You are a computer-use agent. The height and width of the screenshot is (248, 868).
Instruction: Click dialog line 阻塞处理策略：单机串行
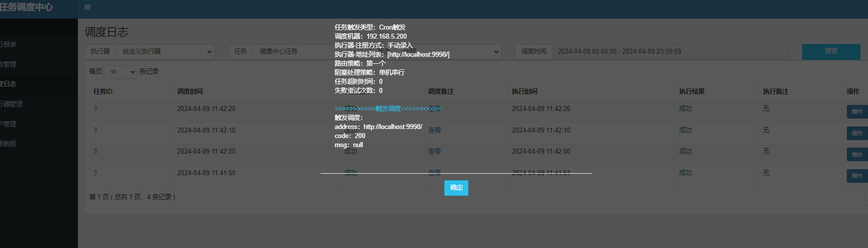pos(369,72)
